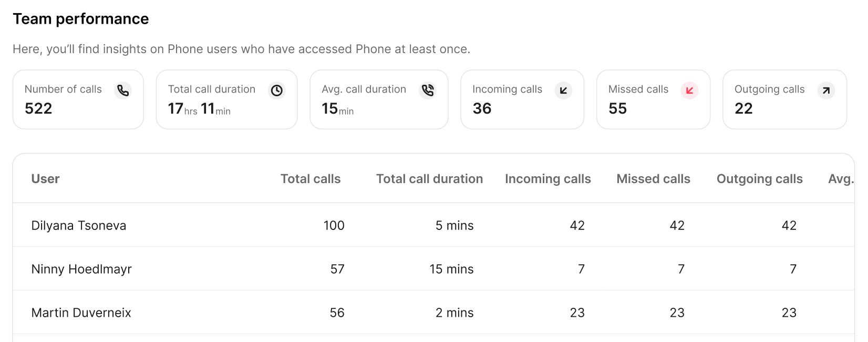Click the phone icon in Number of calls card
Image resolution: width=868 pixels, height=342 pixels.
[123, 90]
